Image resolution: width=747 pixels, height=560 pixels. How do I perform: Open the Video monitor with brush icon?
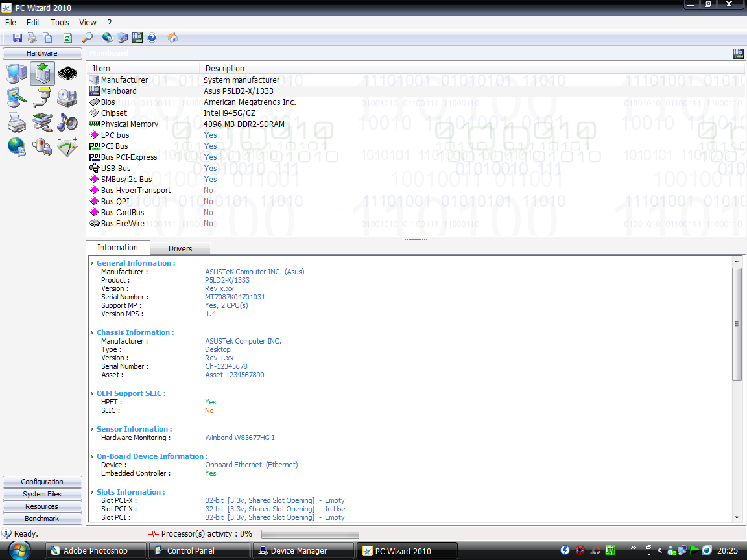click(x=17, y=98)
